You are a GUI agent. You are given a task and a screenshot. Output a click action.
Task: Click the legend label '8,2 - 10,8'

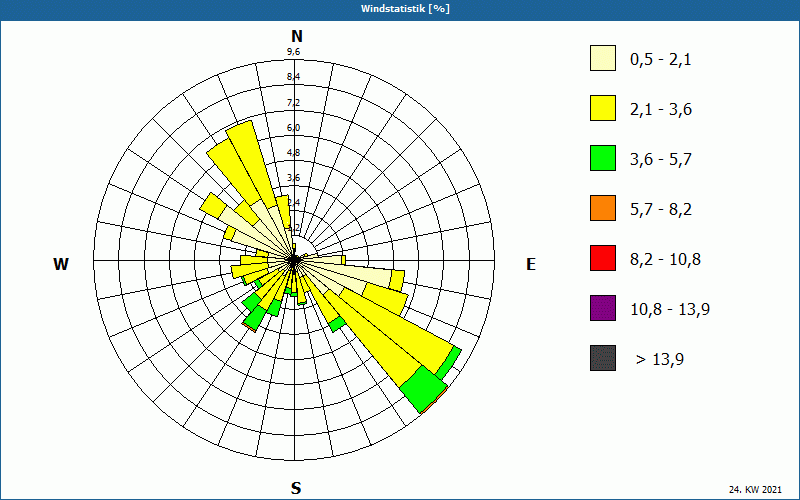[665, 260]
